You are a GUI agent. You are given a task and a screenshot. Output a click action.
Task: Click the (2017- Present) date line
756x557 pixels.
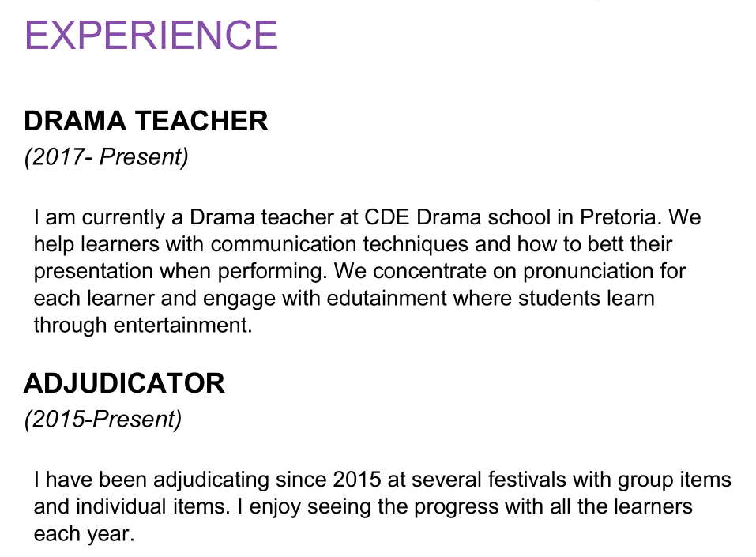[107, 156]
